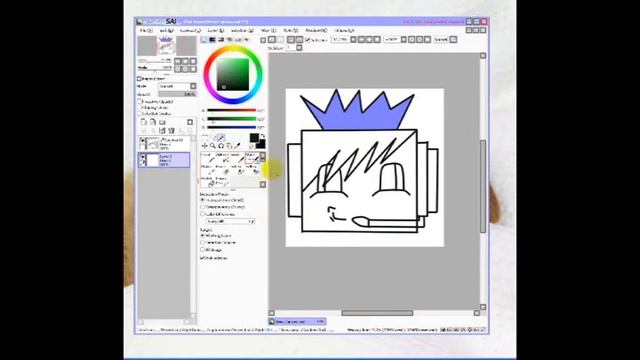The height and width of the screenshot is (360, 640).
Task: Adjust the layer Opacity slider
Action: point(177,94)
